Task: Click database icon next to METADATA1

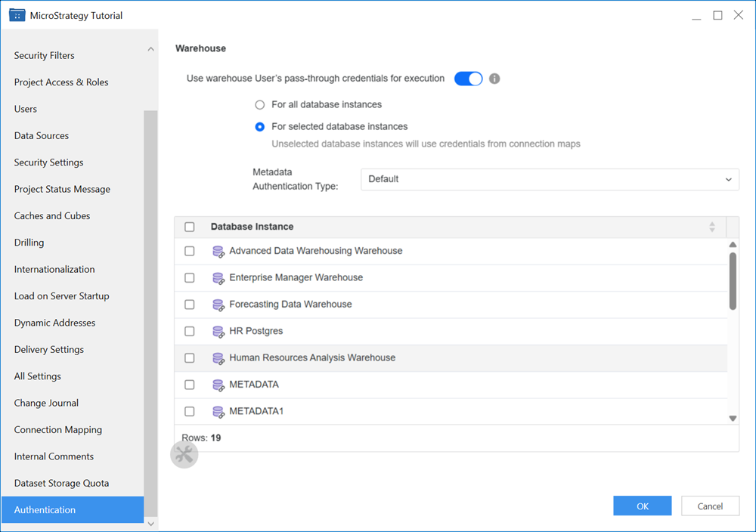Action: point(218,412)
